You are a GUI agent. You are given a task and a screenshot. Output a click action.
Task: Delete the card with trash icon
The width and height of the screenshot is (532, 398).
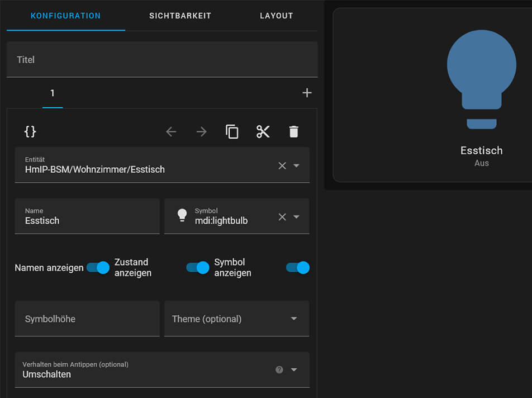294,131
